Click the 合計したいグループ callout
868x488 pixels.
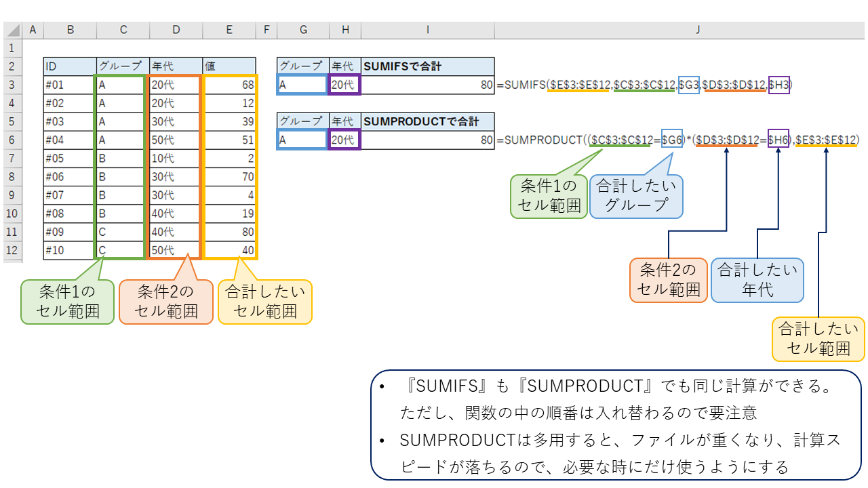(x=636, y=196)
